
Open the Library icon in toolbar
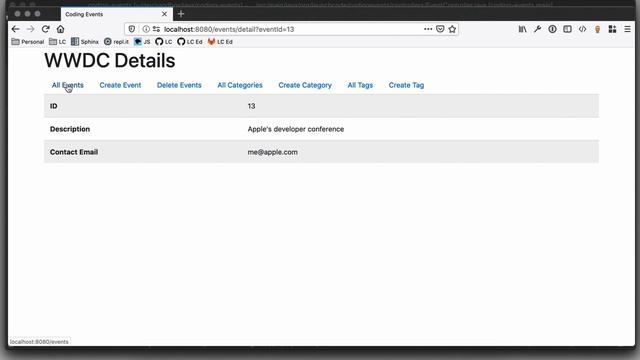(522, 29)
